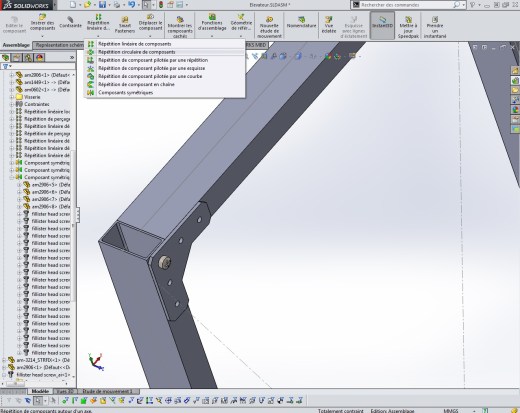Select the Déplacer le composant tool

[150, 23]
